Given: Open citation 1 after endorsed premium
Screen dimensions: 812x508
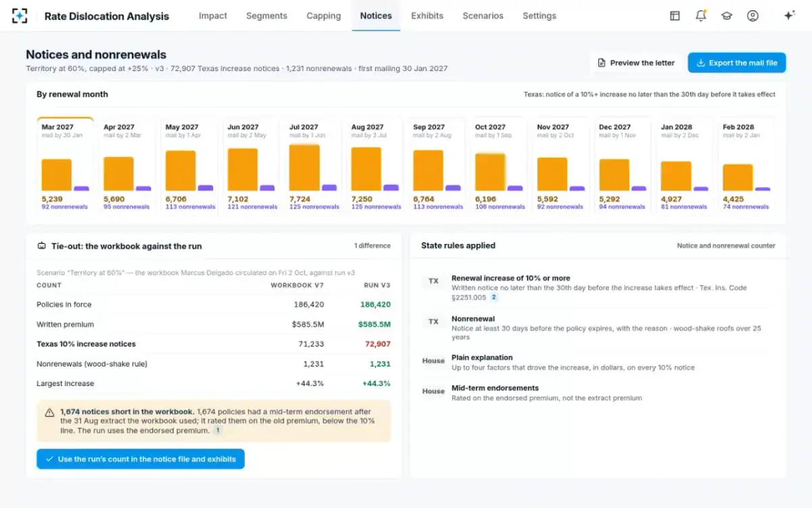Looking at the screenshot, I should pyautogui.click(x=217, y=430).
